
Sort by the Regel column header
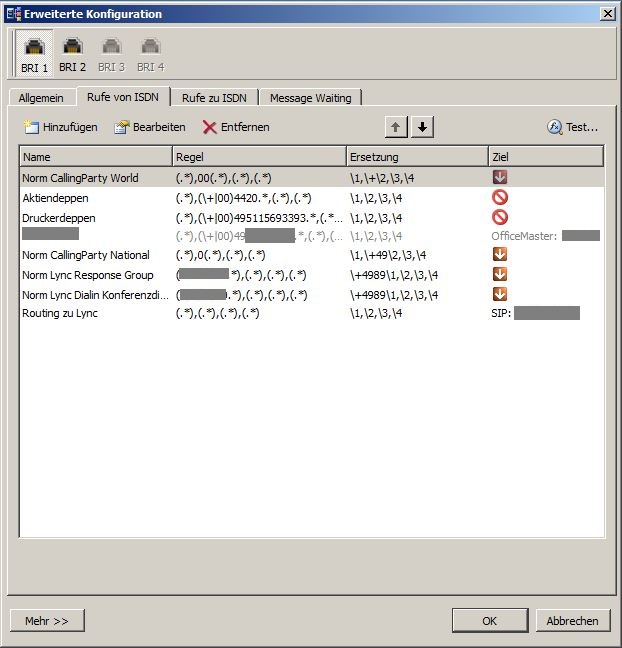coord(259,157)
